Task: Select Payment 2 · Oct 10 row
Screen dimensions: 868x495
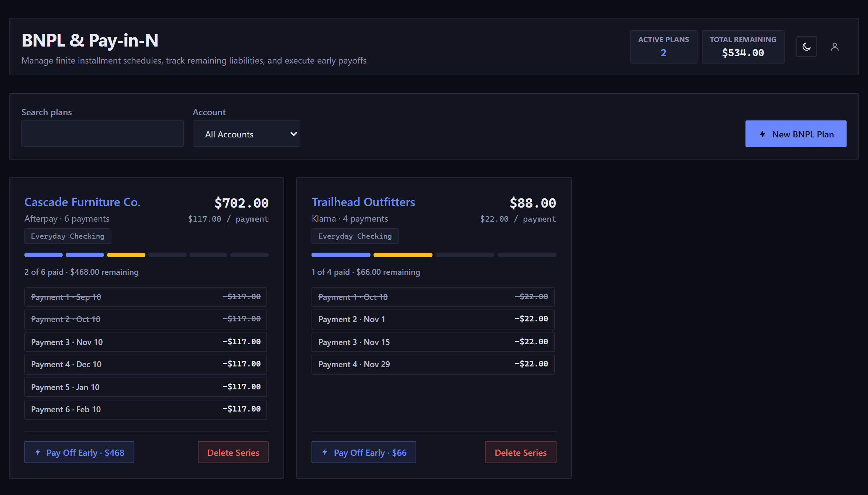Action: pyautogui.click(x=146, y=319)
